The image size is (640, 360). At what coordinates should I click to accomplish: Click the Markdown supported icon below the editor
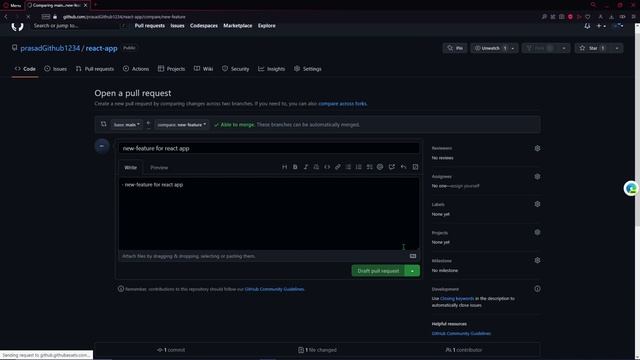[x=413, y=256]
